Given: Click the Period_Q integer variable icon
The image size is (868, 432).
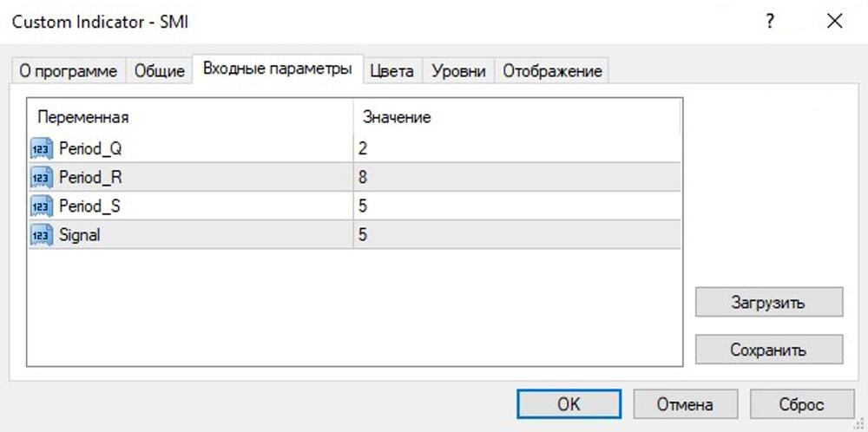Looking at the screenshot, I should pyautogui.click(x=42, y=148).
